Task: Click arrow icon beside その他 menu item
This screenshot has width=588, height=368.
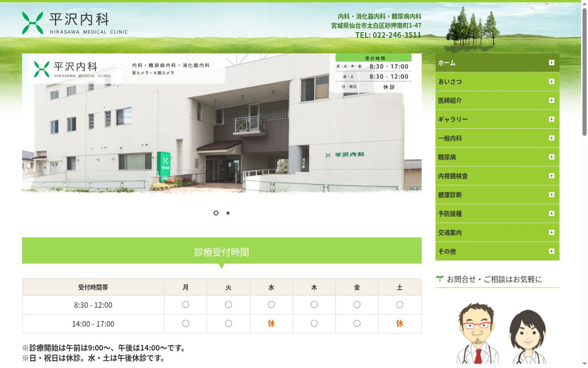Action: click(552, 251)
